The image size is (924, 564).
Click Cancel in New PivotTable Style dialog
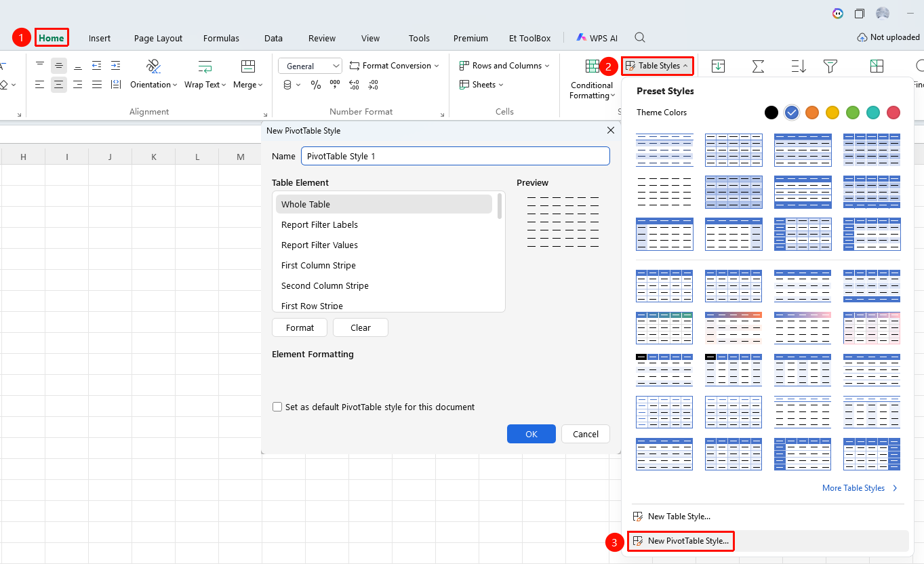(x=586, y=434)
